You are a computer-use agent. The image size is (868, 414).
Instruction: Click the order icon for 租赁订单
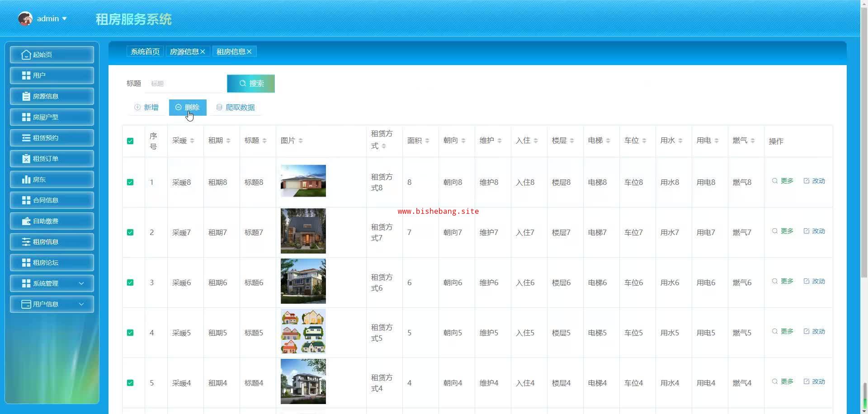tap(26, 159)
